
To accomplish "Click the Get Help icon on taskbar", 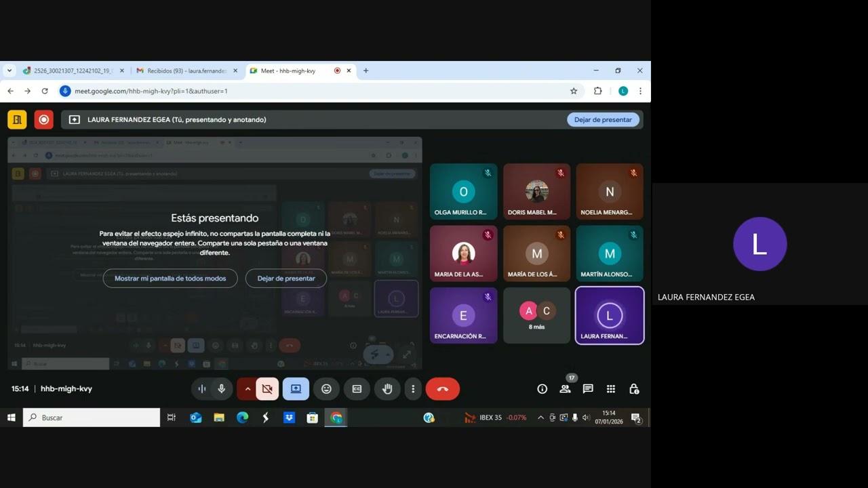I will pyautogui.click(x=429, y=418).
